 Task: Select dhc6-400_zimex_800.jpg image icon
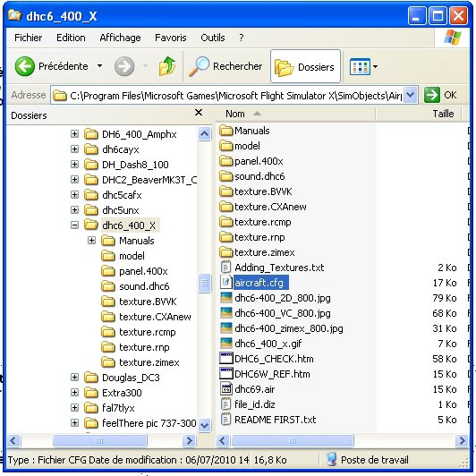click(225, 328)
